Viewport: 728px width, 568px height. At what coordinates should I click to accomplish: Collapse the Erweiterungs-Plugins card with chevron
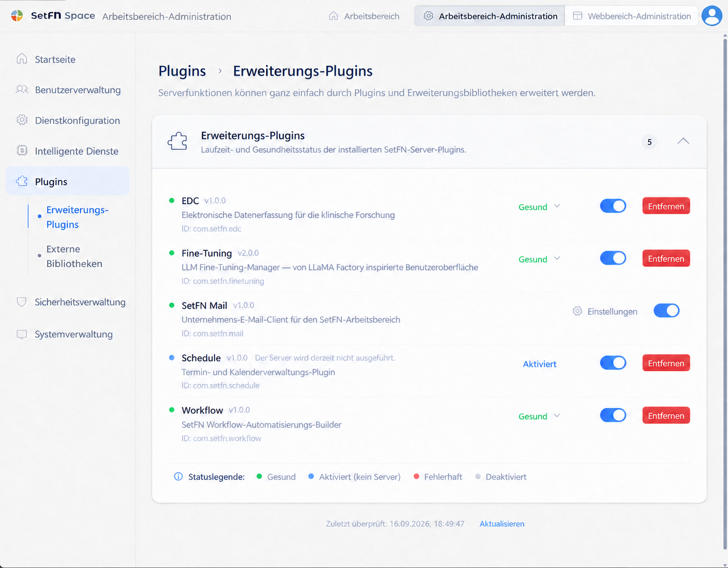pyautogui.click(x=683, y=141)
